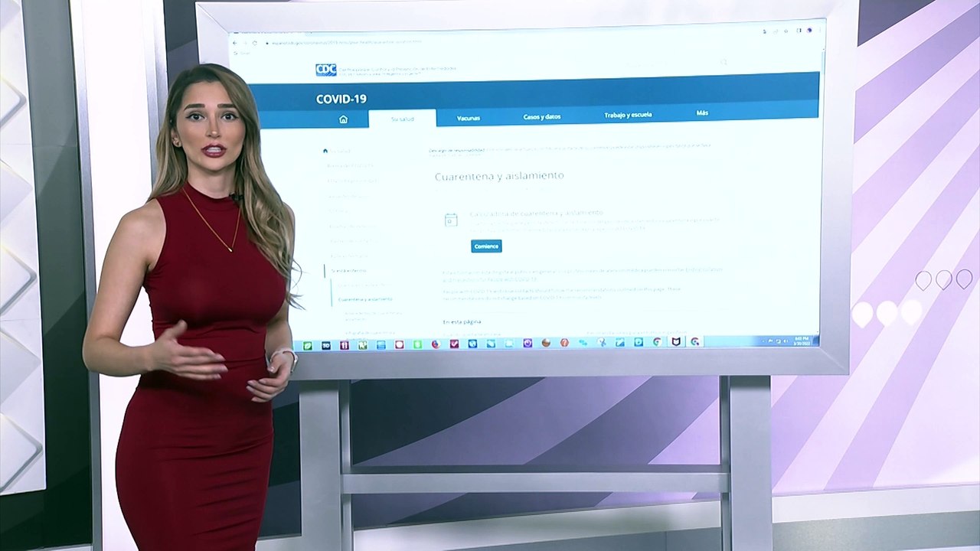The image size is (980, 551).
Task: Click the CDC logo in the page header
Action: [326, 70]
